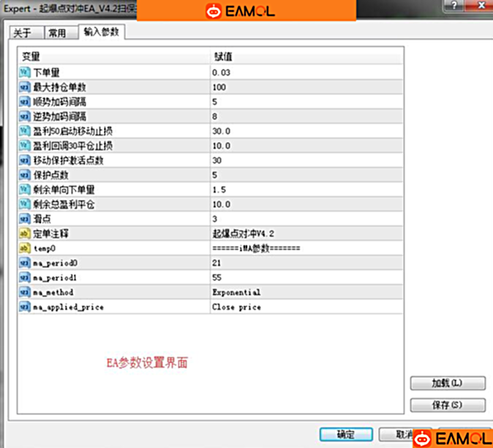The height and width of the screenshot is (448, 493).
Task: Click the type icon beside 下单量
Action: tap(25, 72)
